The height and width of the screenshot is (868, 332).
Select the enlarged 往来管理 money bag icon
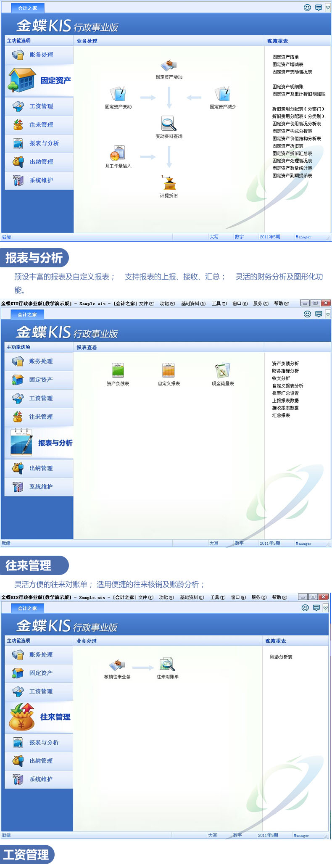(x=22, y=717)
